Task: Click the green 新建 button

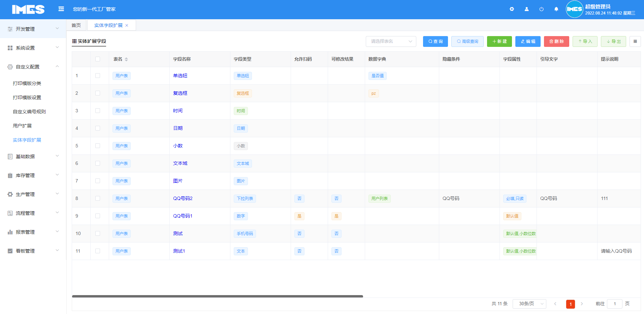Action: pos(500,41)
